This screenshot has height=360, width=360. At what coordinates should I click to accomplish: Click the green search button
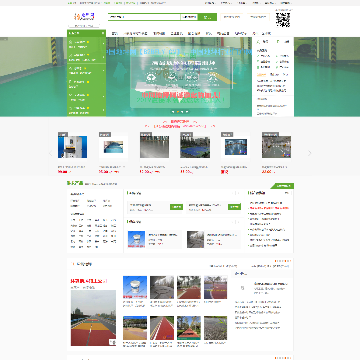click(x=207, y=17)
